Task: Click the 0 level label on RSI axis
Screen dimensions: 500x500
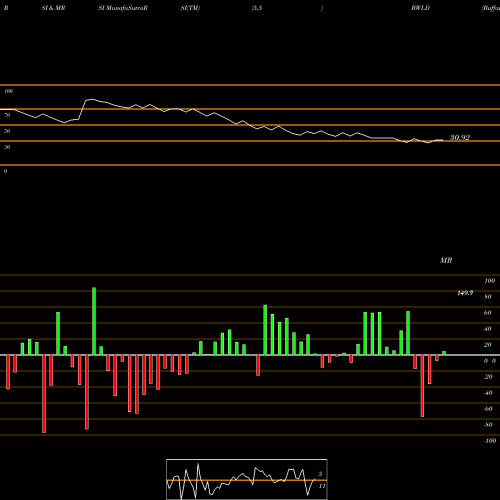Action: [5, 171]
